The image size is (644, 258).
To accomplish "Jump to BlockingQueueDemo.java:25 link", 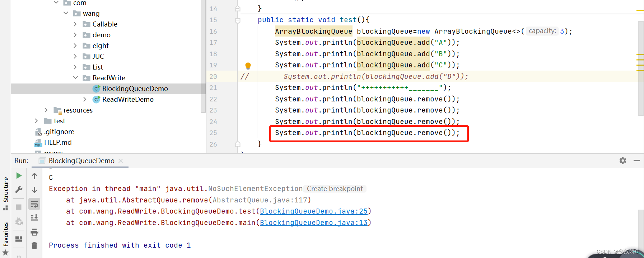I will [314, 211].
